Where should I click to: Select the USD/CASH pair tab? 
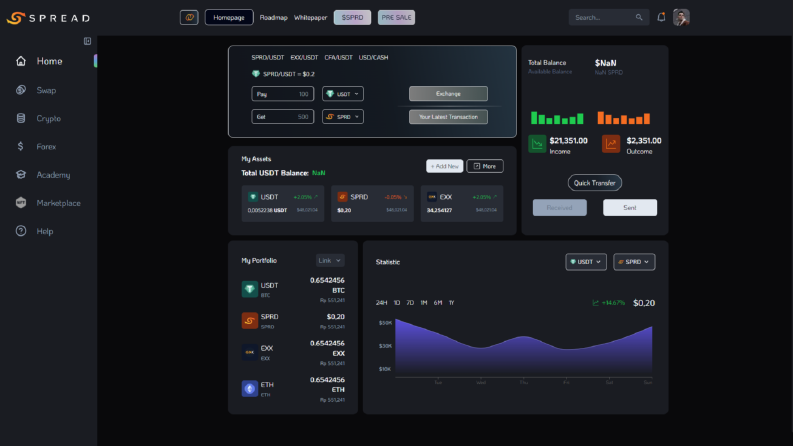point(374,58)
